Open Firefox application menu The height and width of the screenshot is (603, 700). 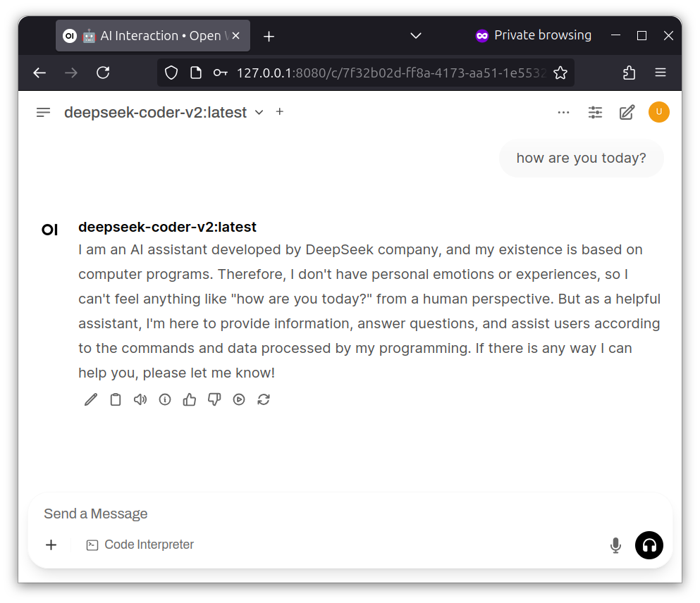661,73
